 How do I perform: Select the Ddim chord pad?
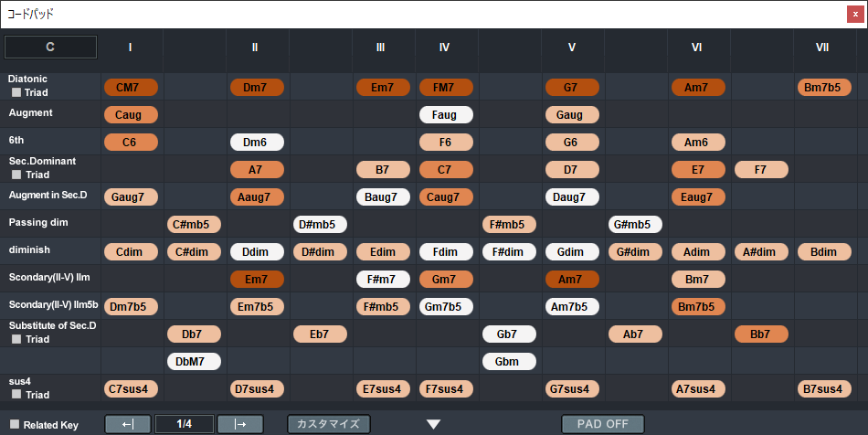tap(257, 252)
